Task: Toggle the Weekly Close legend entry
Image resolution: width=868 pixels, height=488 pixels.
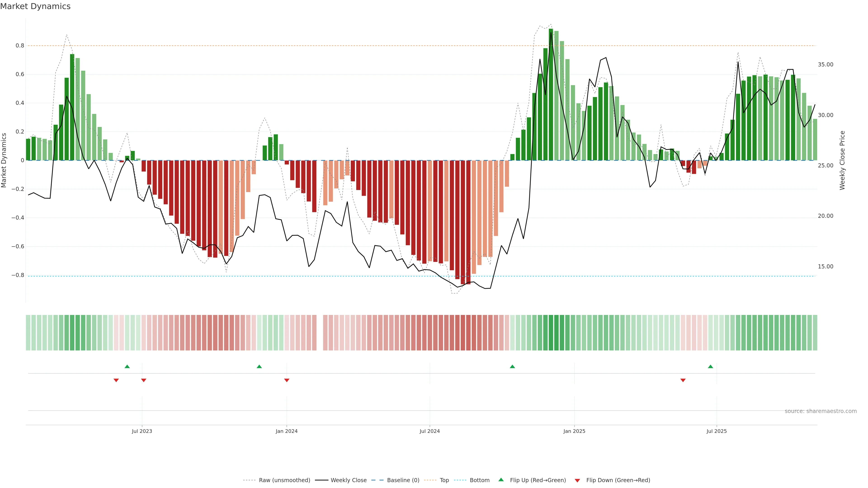Action: (348, 480)
